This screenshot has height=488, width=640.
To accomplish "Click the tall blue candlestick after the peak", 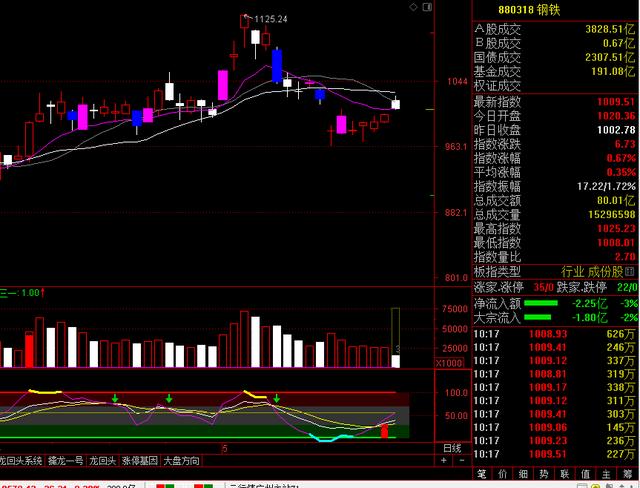I will (x=277, y=66).
